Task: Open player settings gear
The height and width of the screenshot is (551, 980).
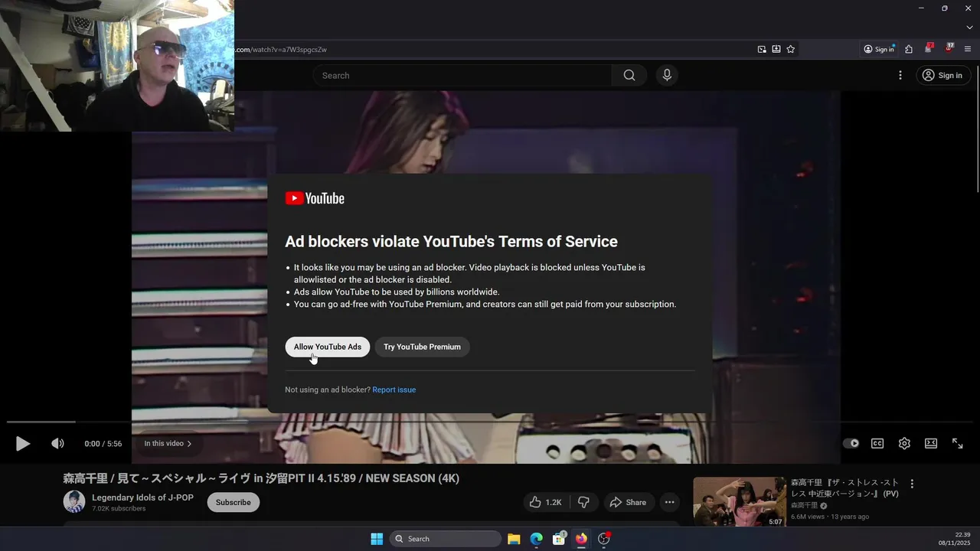Action: (x=904, y=443)
